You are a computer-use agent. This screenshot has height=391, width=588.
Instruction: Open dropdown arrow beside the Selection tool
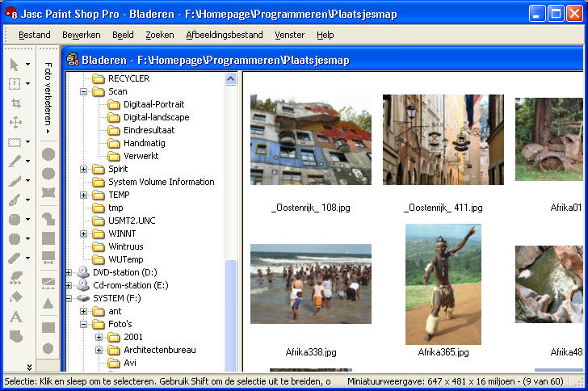(x=28, y=142)
